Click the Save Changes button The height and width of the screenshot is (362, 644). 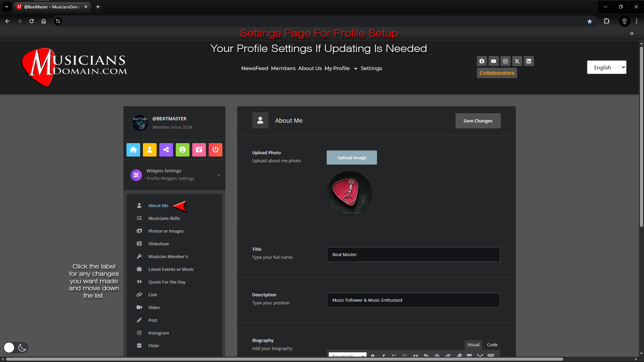point(478,121)
